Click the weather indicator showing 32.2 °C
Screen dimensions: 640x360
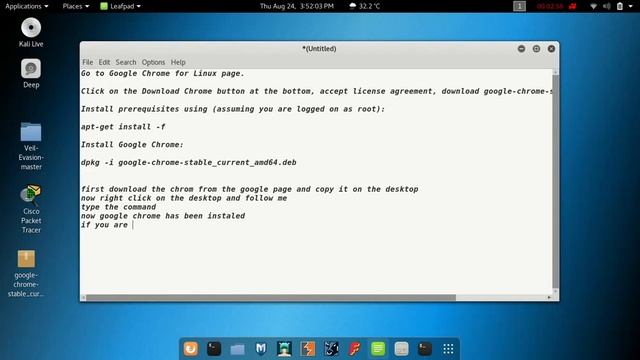(365, 6)
